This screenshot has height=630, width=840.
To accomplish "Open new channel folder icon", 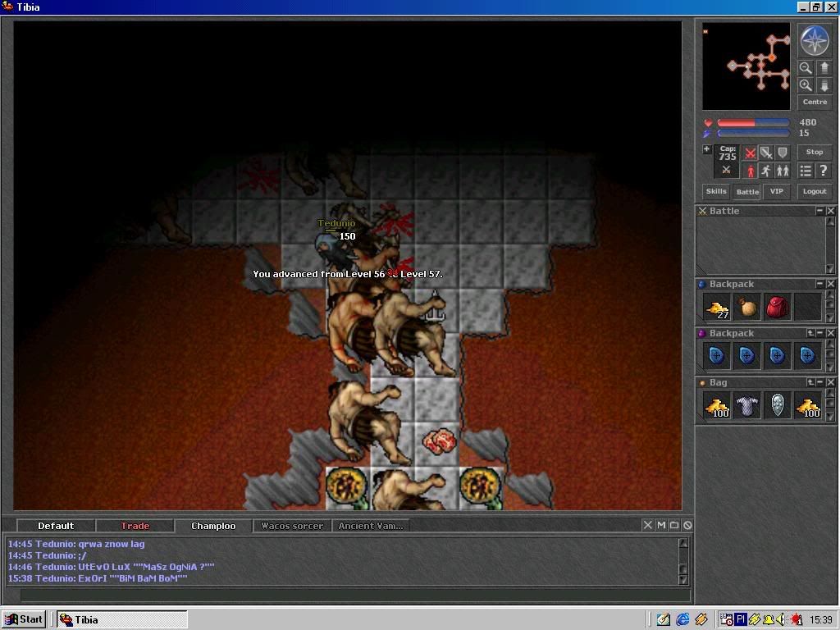I will click(674, 526).
